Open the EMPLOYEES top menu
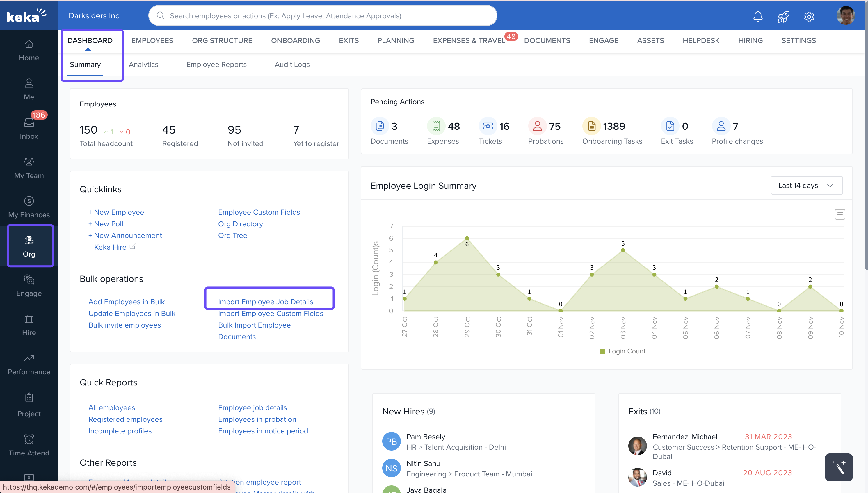 pos(152,40)
